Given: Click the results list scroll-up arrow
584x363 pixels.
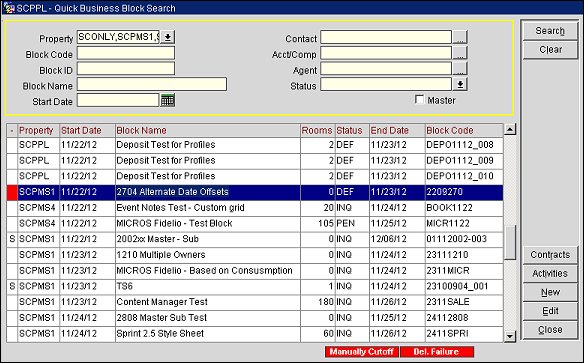Looking at the screenshot, I should tap(510, 129).
